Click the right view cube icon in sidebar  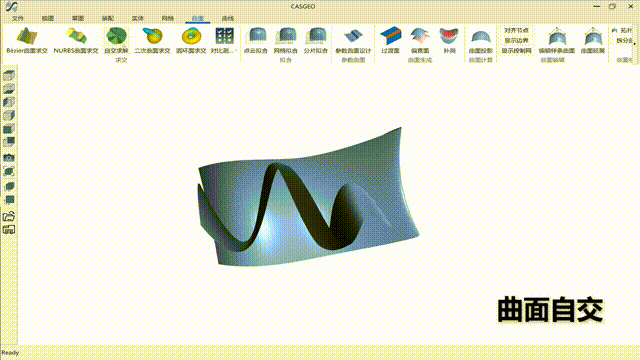click(9, 116)
